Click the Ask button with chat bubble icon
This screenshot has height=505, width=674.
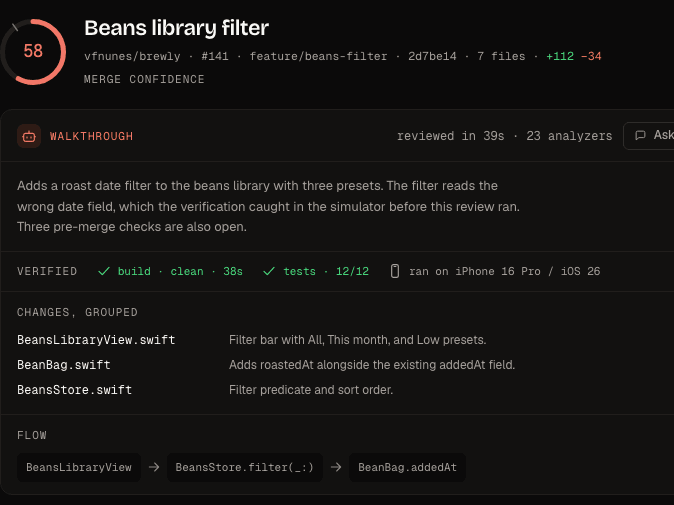pos(650,136)
